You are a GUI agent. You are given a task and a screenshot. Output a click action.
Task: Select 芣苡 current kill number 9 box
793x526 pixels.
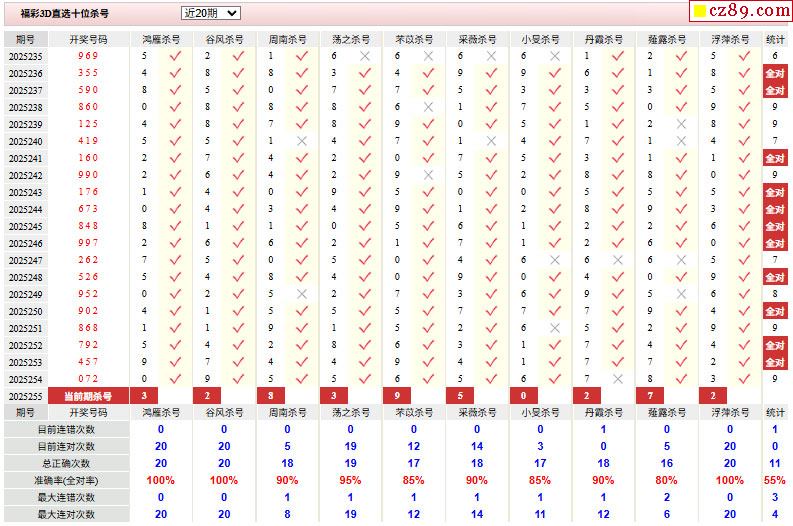point(397,396)
